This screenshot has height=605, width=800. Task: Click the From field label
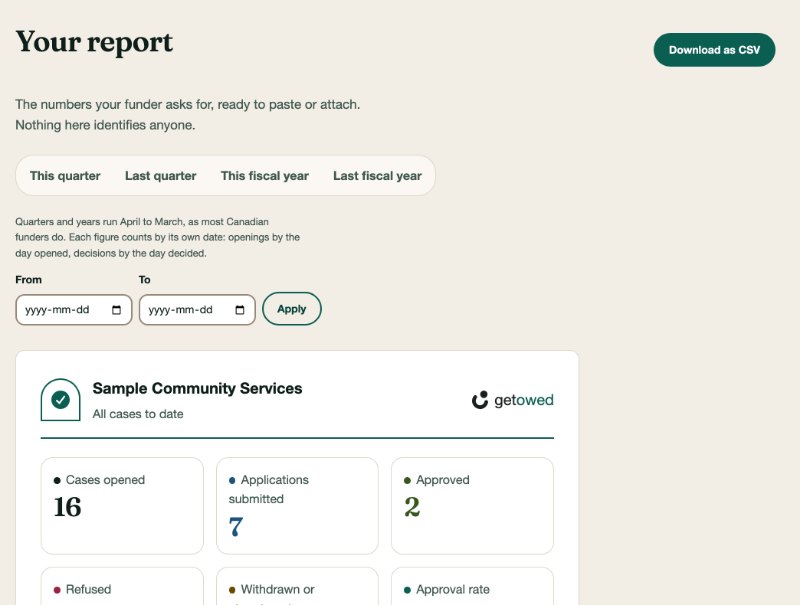click(29, 280)
